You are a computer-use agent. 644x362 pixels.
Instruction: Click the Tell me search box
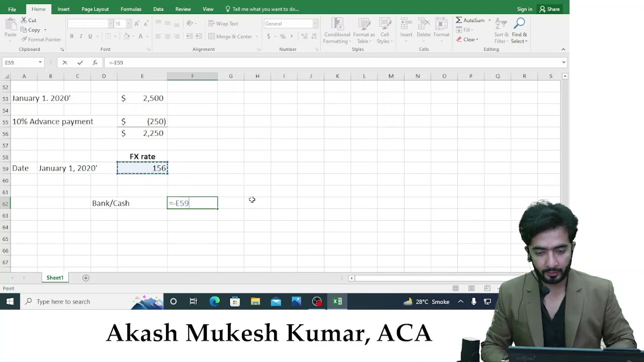coord(262,9)
